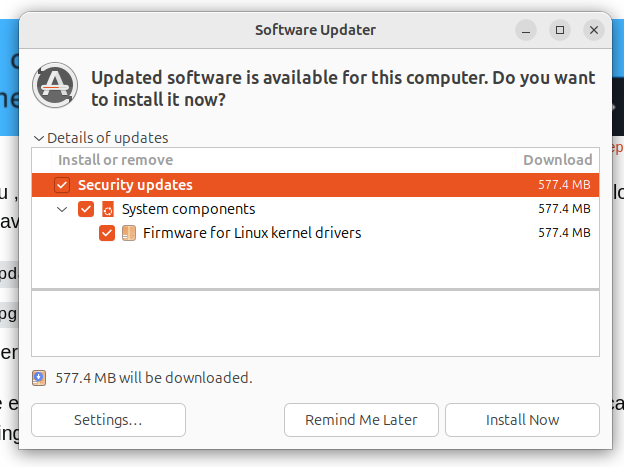Click the Download column header
The image size is (624, 467).
tap(557, 160)
